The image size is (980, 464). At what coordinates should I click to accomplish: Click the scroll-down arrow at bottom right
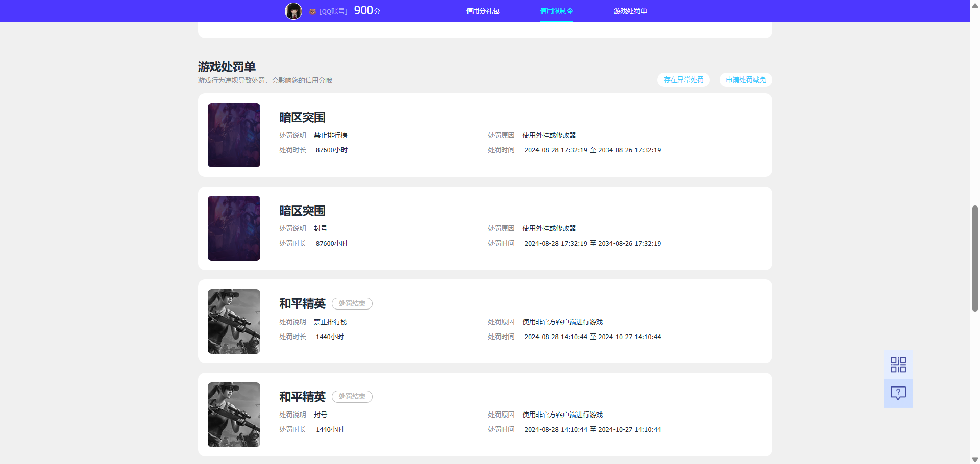(x=974, y=458)
